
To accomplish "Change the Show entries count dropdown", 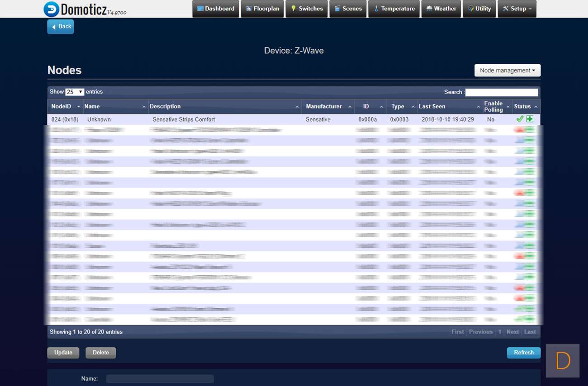I will pyautogui.click(x=75, y=92).
